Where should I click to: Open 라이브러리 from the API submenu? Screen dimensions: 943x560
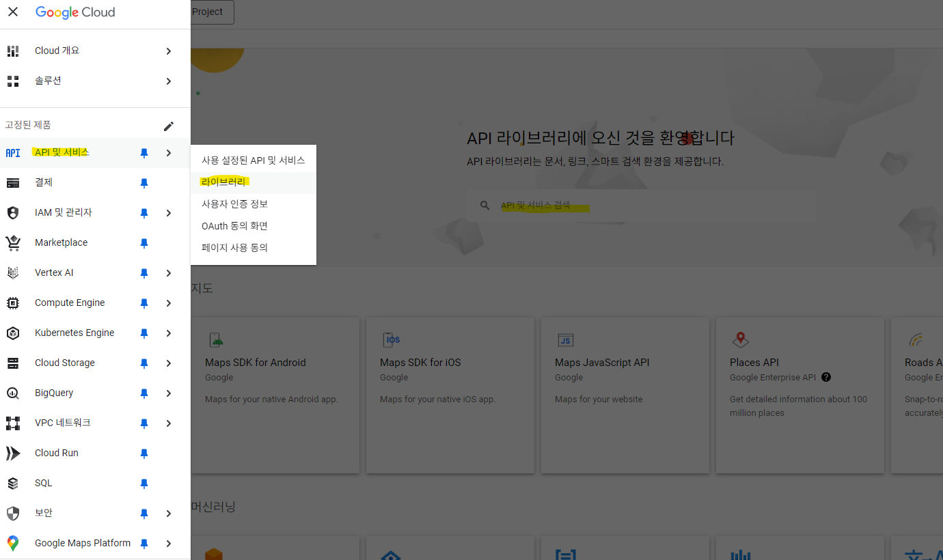[x=254, y=182]
